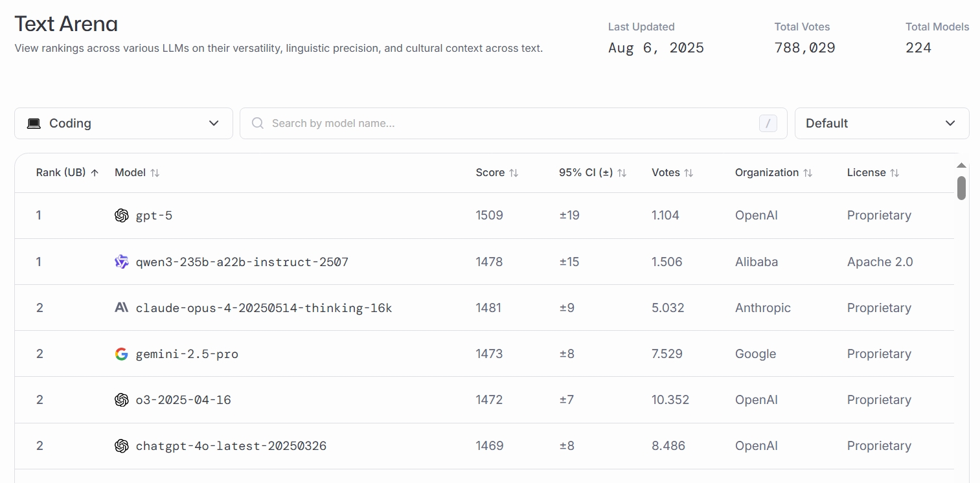Click the OpenAI logo beside gpt-5

tap(121, 216)
